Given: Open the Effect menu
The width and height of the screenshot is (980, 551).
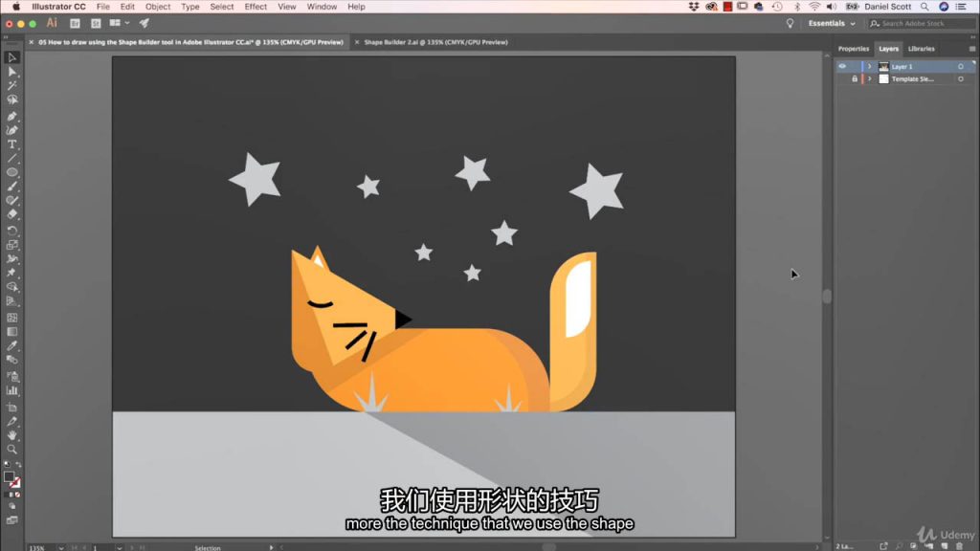Looking at the screenshot, I should coord(256,7).
